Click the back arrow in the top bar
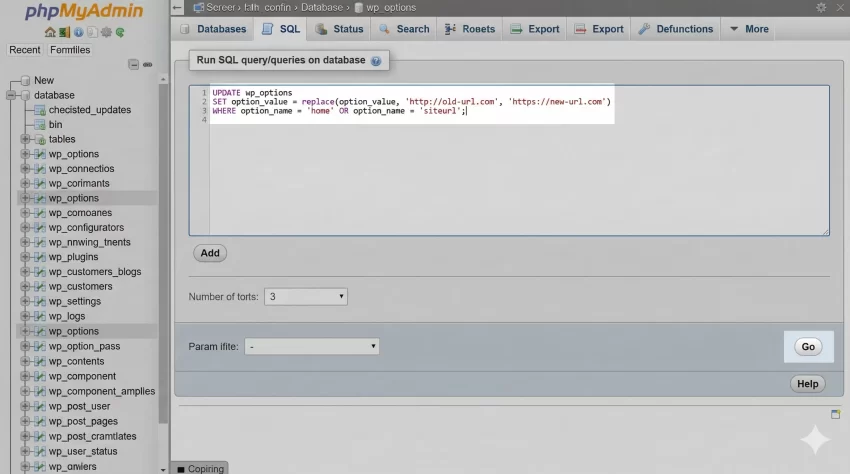 (x=177, y=8)
